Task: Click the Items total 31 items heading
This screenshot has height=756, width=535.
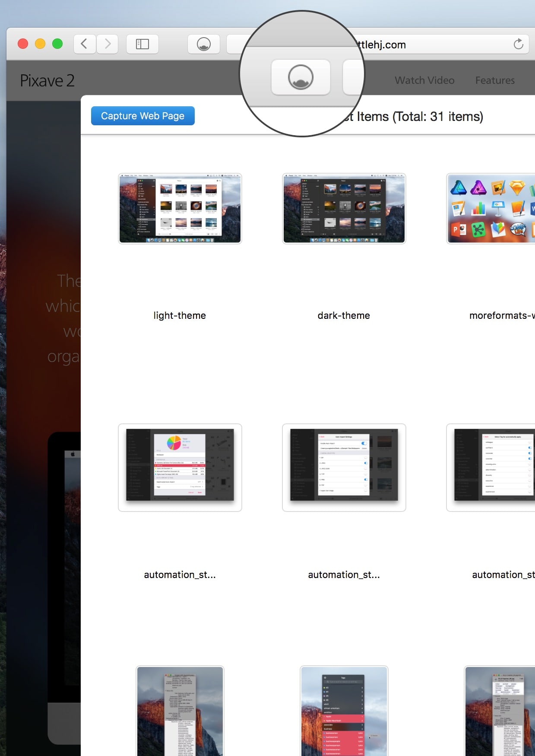Action: click(414, 117)
